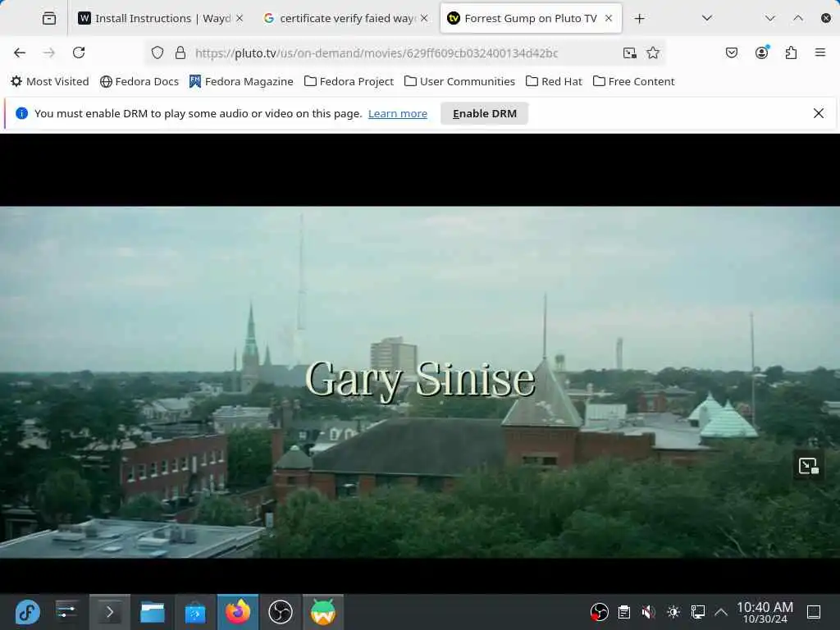The image size is (840, 630).
Task: Expand Fedora Project bookmark folder
Action: tap(349, 81)
